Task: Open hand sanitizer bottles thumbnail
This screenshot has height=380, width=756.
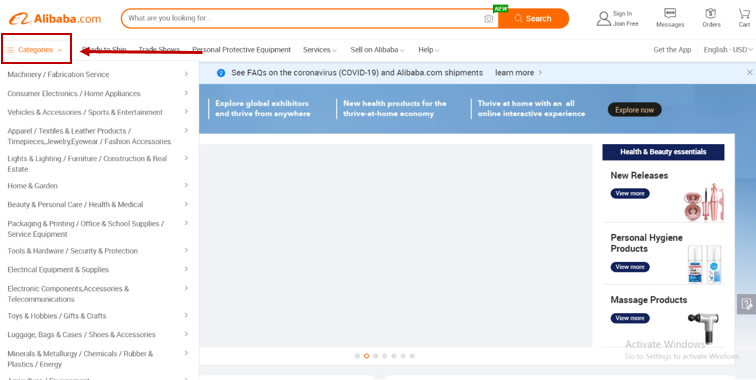Action: click(705, 264)
